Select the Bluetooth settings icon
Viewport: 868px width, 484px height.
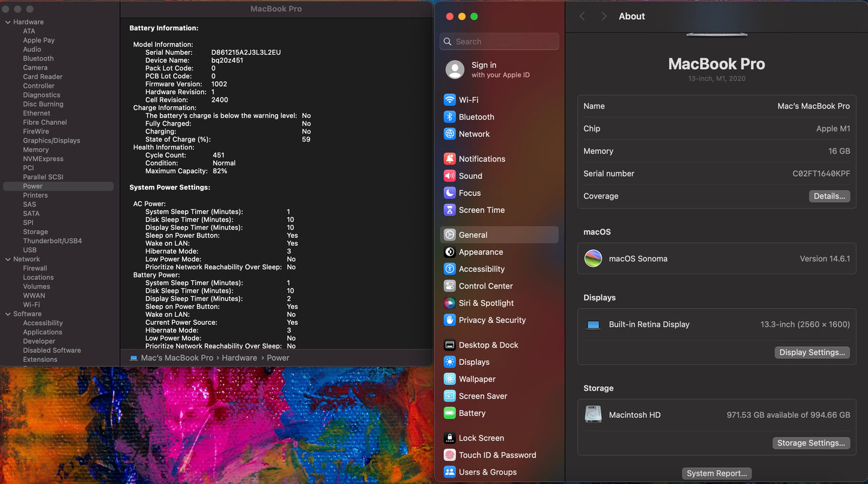[449, 117]
